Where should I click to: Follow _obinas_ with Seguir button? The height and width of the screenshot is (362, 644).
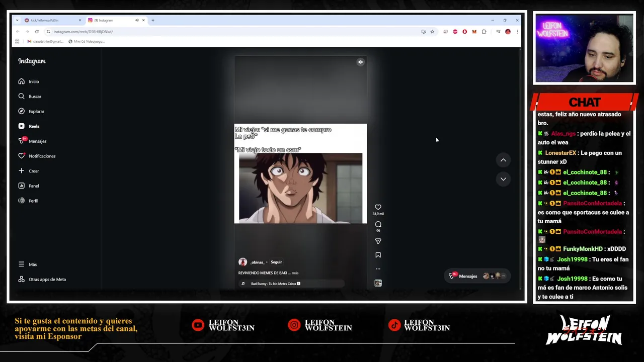(276, 262)
